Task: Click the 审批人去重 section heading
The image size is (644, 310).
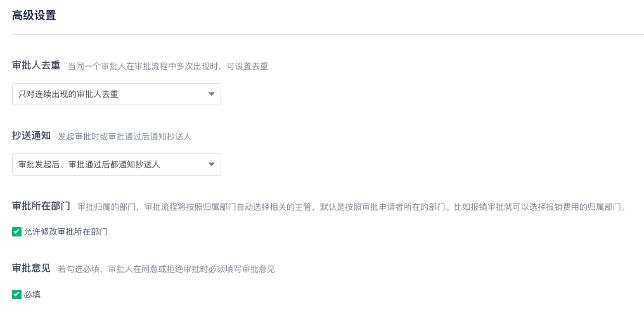Action: tap(36, 66)
